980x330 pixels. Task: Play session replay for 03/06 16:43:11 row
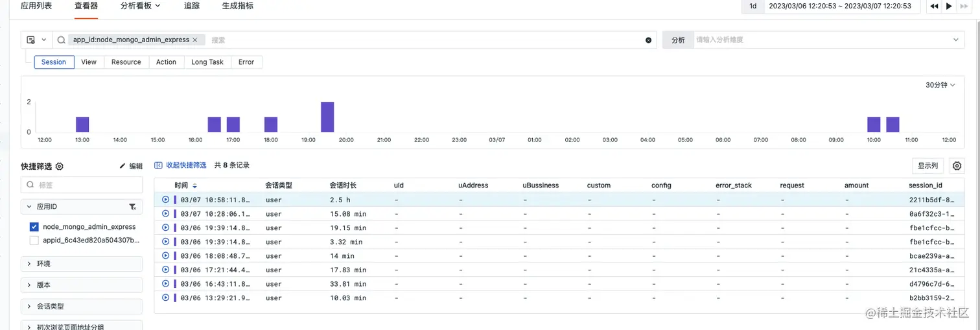tap(165, 283)
